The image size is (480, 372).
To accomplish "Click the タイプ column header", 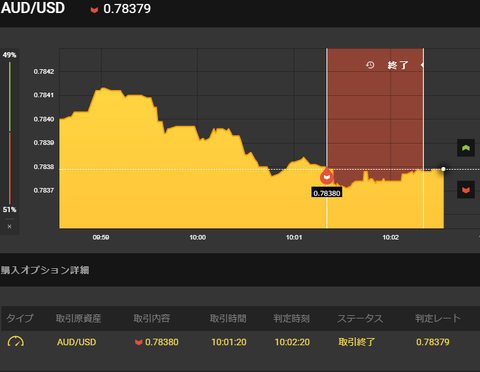I will coord(20,318).
